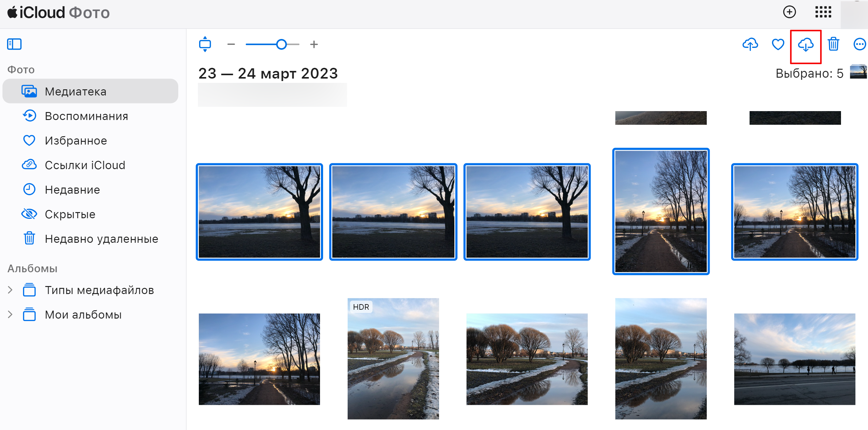Click the Медиатека photo library icon
This screenshot has height=430, width=868.
click(x=29, y=91)
